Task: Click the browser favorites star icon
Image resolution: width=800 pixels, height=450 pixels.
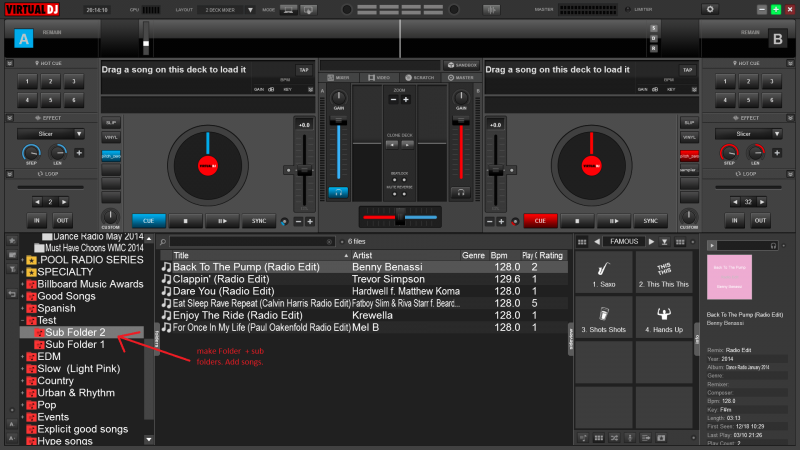Action: coord(12,240)
